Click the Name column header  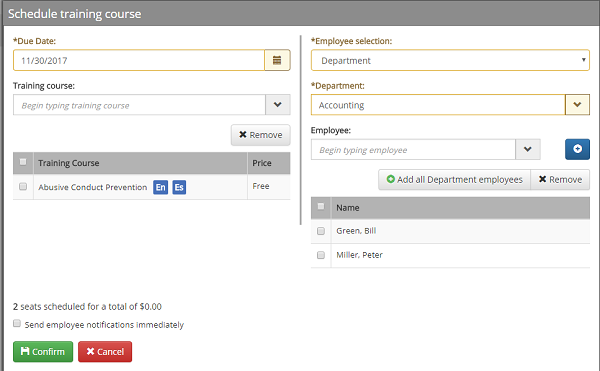(460, 208)
